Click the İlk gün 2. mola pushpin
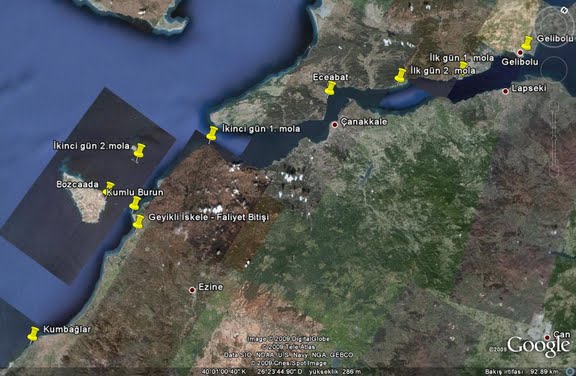 point(400,75)
